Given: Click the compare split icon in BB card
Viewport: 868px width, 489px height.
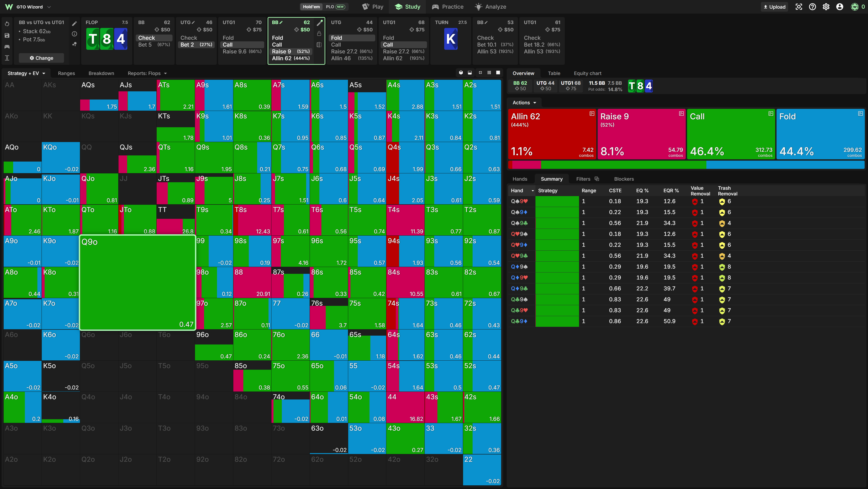Looking at the screenshot, I should 319,45.
